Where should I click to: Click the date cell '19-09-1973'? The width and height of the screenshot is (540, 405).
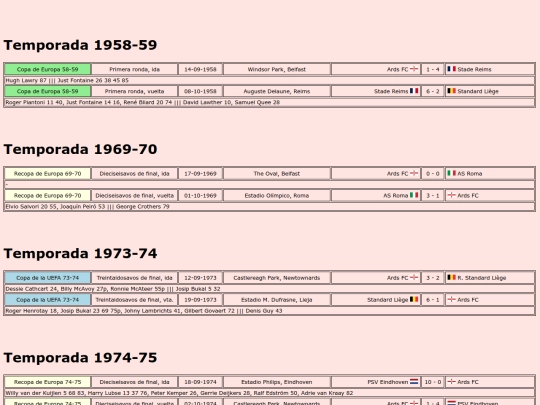tap(200, 300)
